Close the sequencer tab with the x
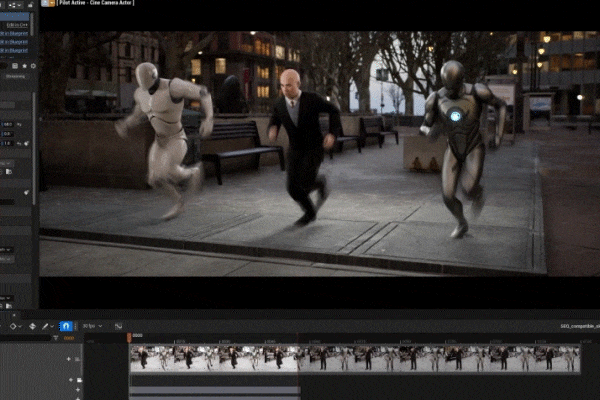600x400 pixels. [x=14, y=315]
